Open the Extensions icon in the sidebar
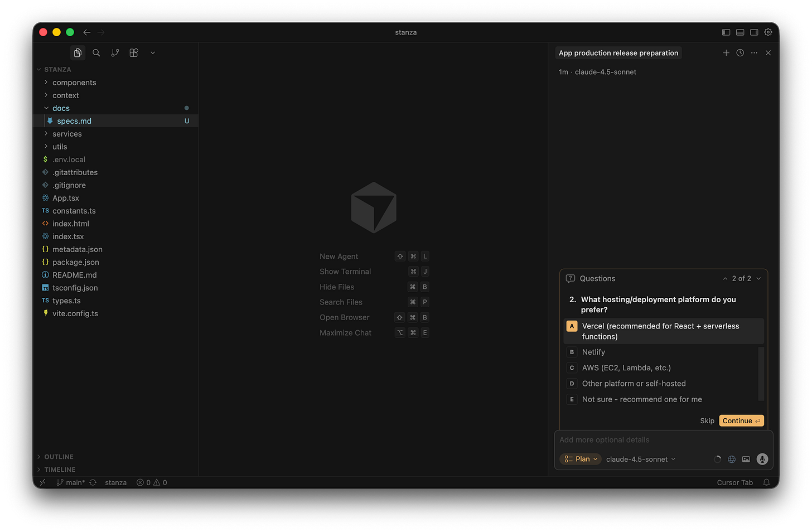 point(133,52)
